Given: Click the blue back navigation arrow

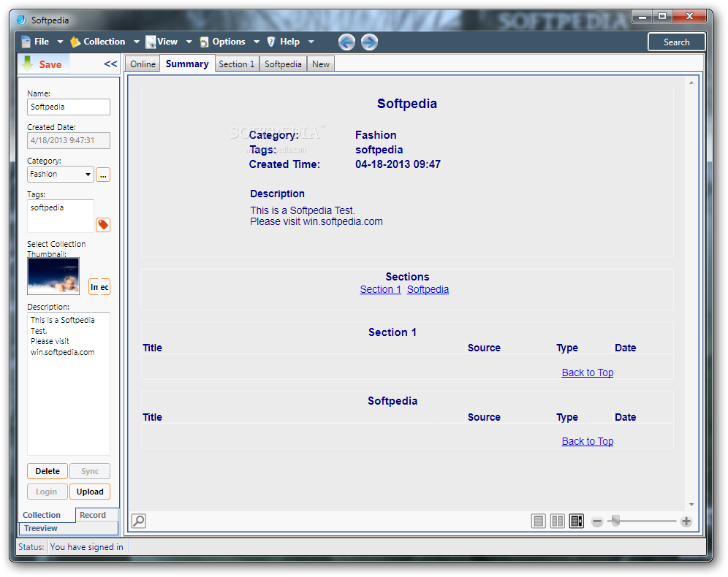Looking at the screenshot, I should tap(346, 42).
